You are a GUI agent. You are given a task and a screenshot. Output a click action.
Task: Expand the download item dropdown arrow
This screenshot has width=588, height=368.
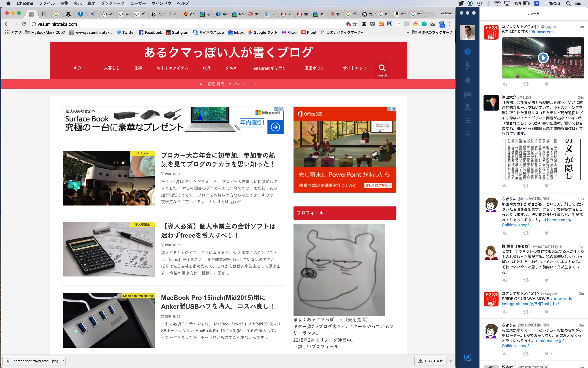pyautogui.click(x=63, y=361)
